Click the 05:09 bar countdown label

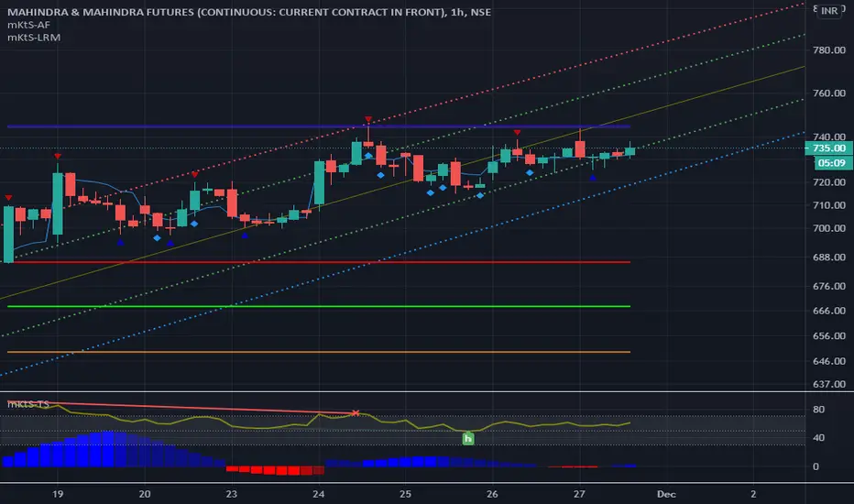tap(832, 162)
